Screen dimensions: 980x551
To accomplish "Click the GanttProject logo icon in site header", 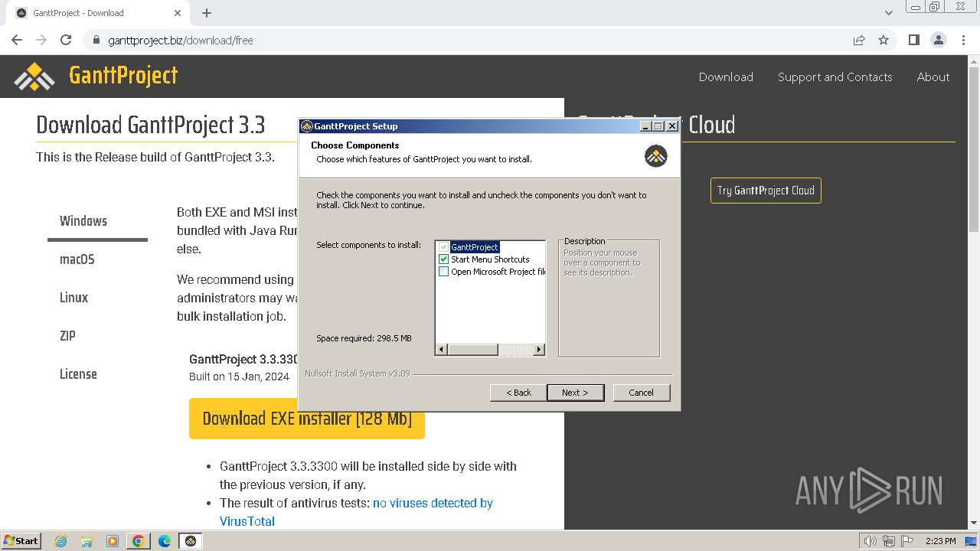I will coord(34,76).
